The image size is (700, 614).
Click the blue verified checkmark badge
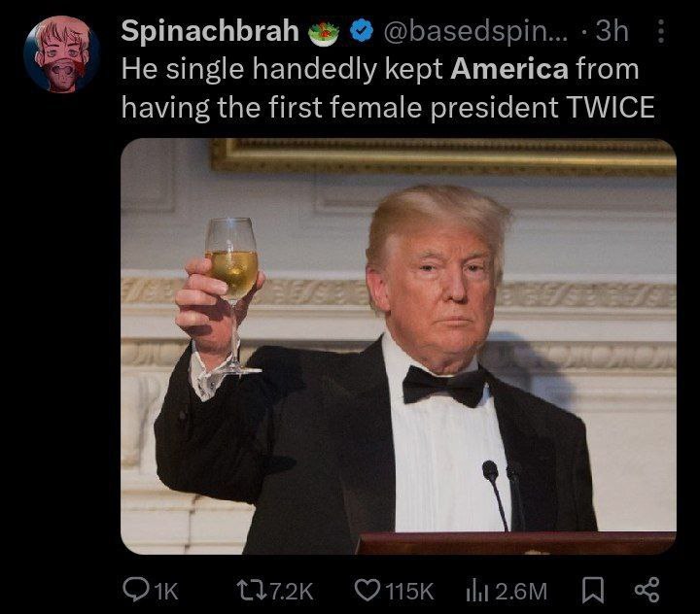click(361, 31)
